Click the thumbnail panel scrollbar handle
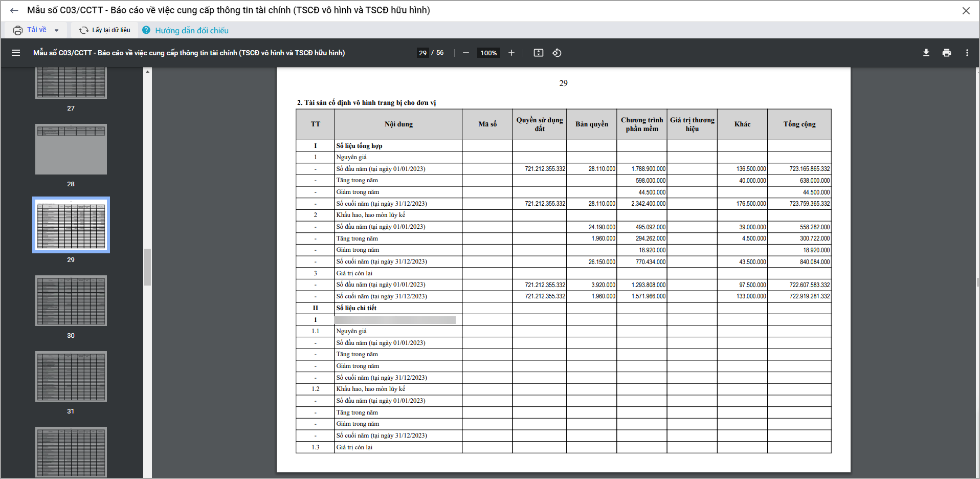Viewport: 980px width, 479px height. (147, 267)
